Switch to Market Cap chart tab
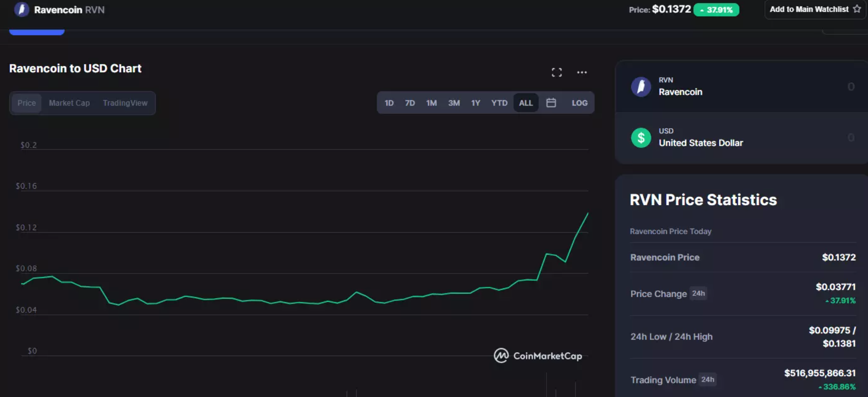Viewport: 868px width, 397px height. tap(69, 103)
